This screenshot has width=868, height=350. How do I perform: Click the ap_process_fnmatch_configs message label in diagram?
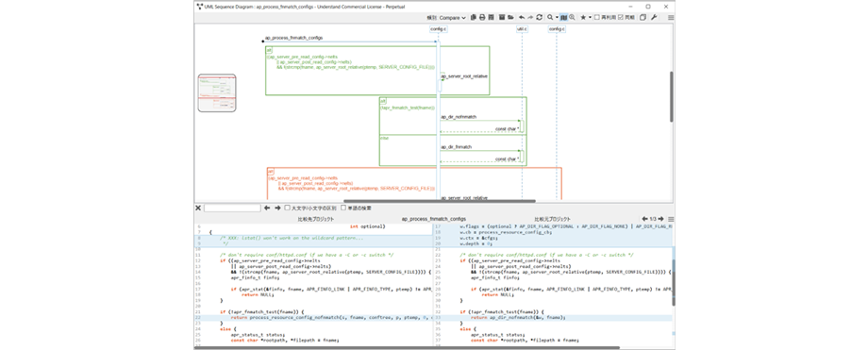point(293,38)
